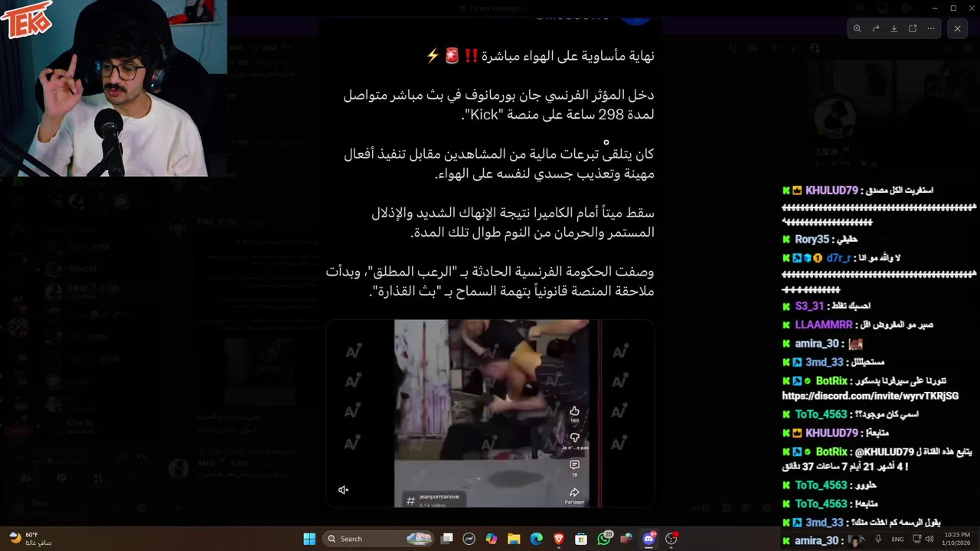Switch to Discord on the taskbar
980x551 pixels.
click(649, 539)
